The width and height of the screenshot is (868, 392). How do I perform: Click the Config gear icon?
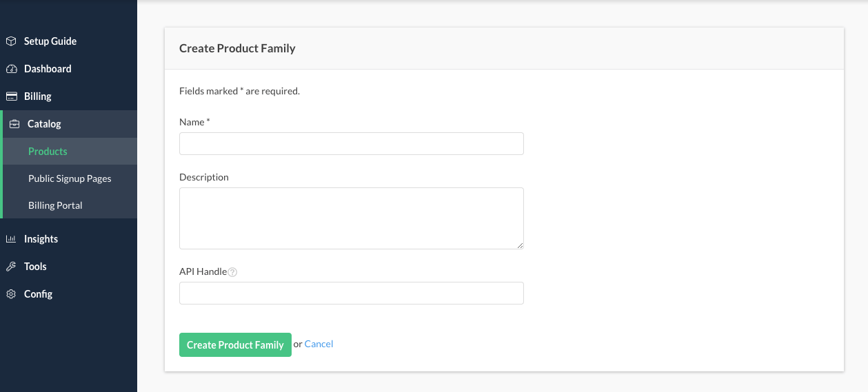[11, 294]
